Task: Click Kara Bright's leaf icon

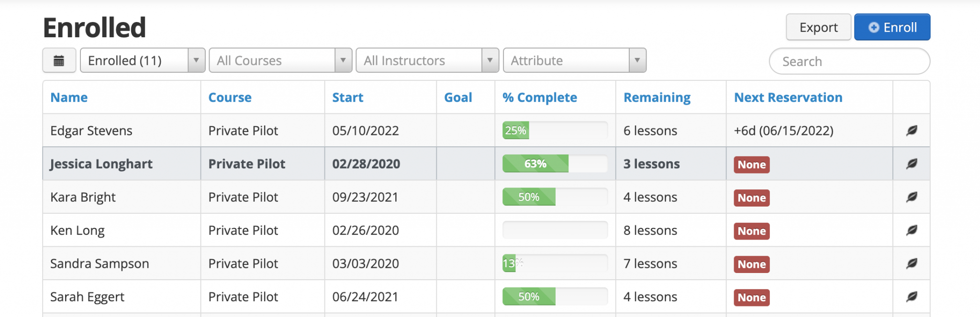Action: 912,197
